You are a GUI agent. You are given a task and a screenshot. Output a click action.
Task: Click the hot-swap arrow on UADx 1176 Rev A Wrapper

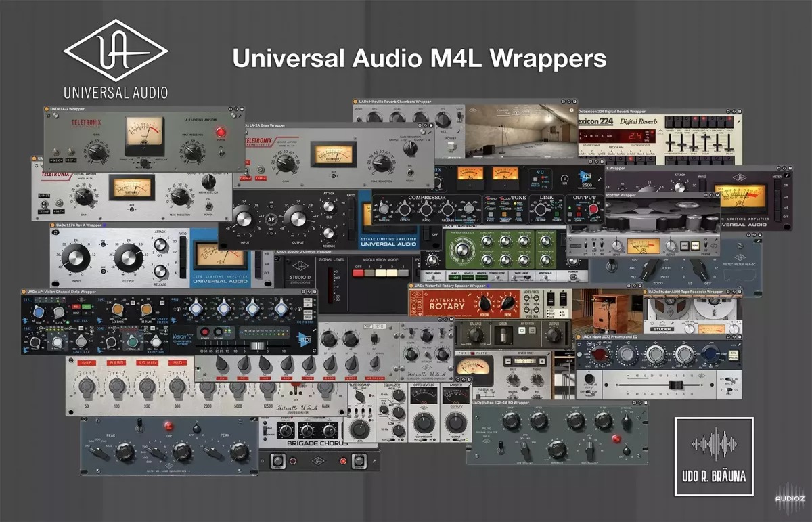pos(54,234)
